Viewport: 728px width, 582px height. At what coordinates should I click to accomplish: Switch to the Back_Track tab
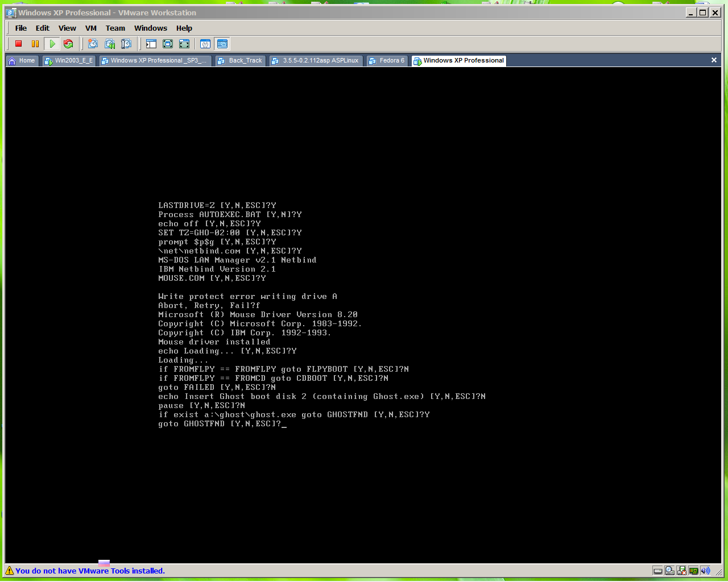point(240,61)
